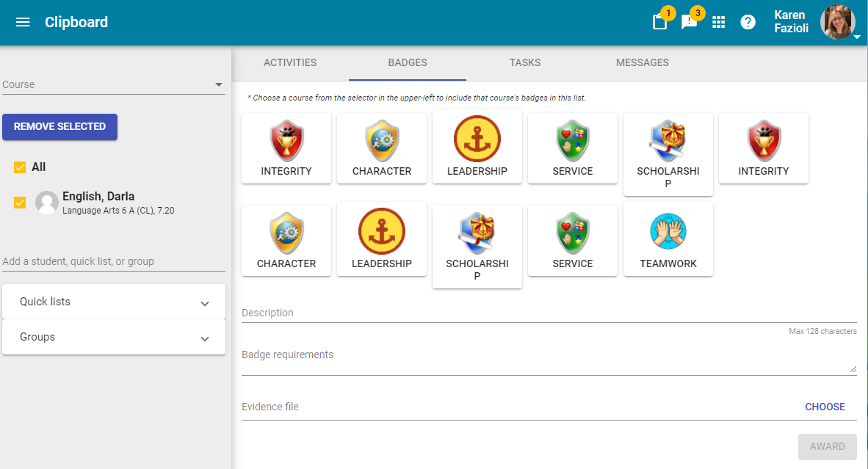Screen dimensions: 868x469
Task: Select the Character badge in top row
Action: click(x=382, y=148)
